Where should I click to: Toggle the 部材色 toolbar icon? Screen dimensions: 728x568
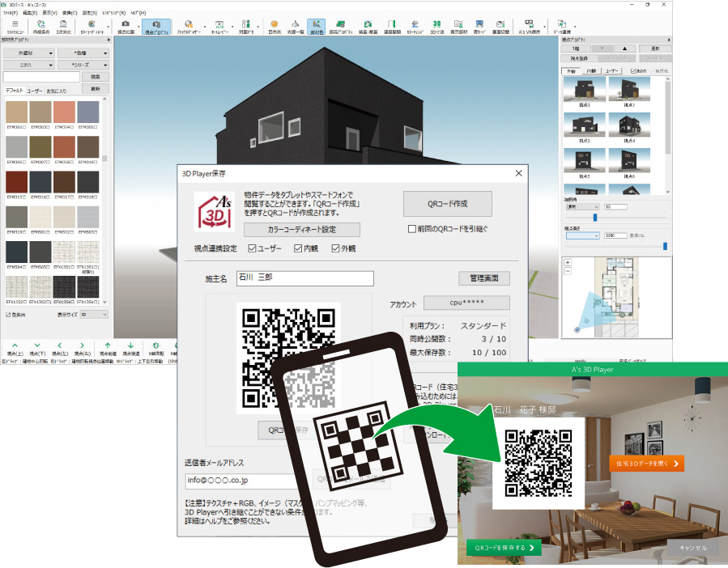(316, 27)
